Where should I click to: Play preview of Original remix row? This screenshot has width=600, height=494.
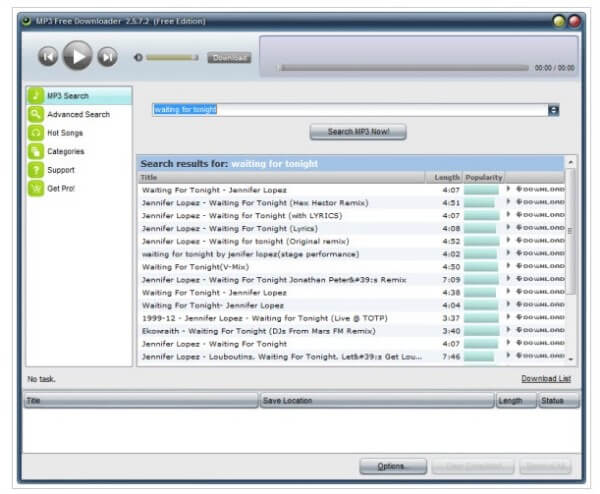(x=508, y=240)
